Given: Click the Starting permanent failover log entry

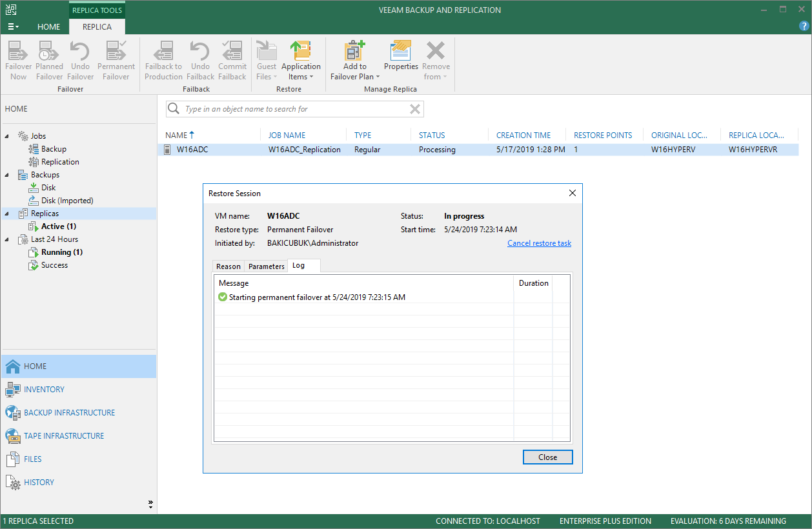Looking at the screenshot, I should tap(312, 297).
